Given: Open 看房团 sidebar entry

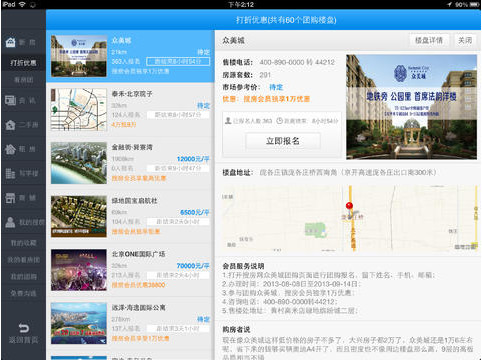Looking at the screenshot, I should (x=23, y=80).
